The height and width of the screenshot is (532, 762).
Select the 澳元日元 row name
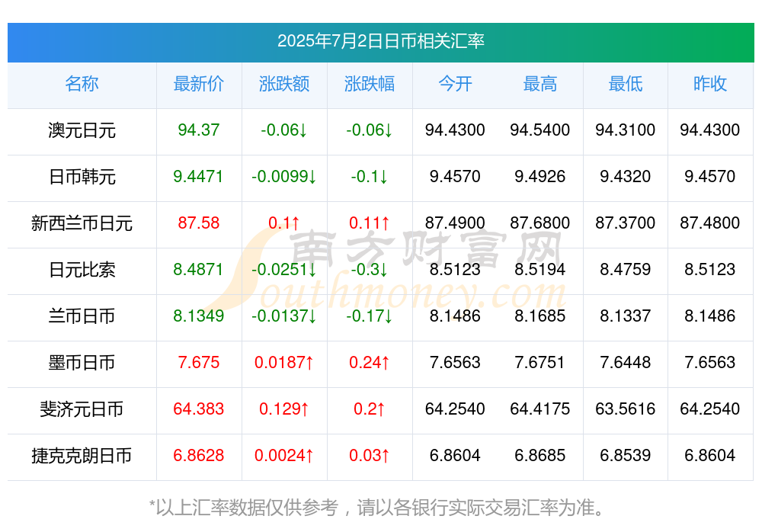point(82,130)
